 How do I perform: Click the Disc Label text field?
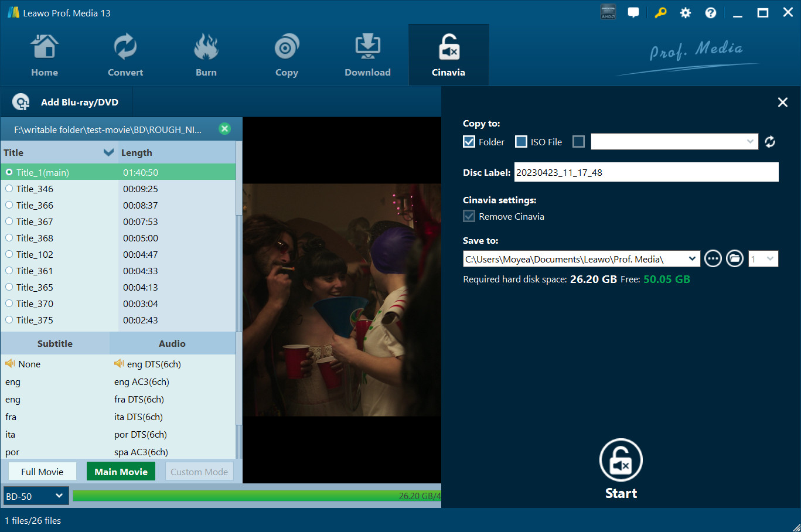tap(646, 172)
